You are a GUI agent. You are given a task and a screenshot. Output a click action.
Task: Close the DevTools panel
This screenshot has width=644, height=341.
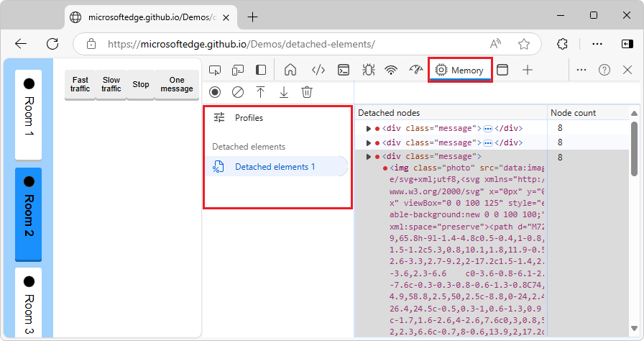coord(627,71)
